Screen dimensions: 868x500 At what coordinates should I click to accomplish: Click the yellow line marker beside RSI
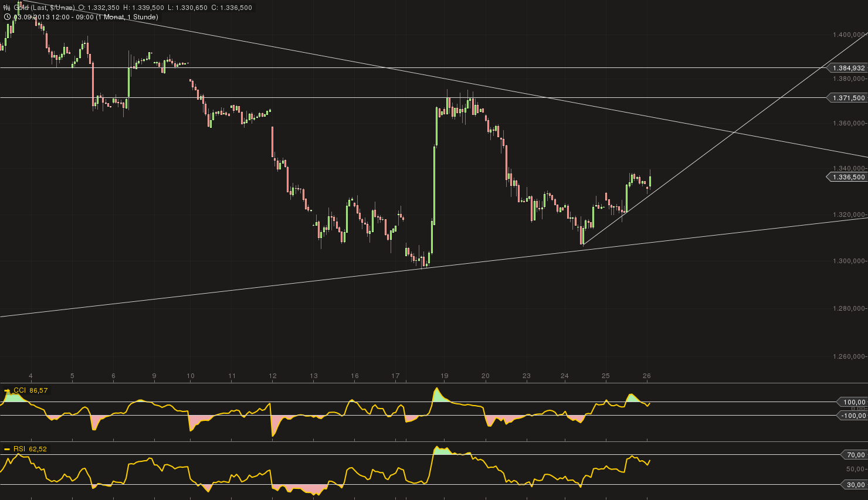(x=7, y=450)
